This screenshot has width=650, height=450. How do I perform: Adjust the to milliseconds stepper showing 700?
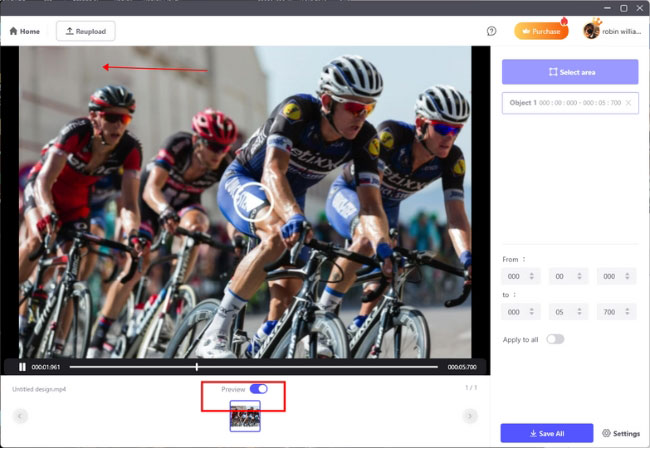[629, 311]
